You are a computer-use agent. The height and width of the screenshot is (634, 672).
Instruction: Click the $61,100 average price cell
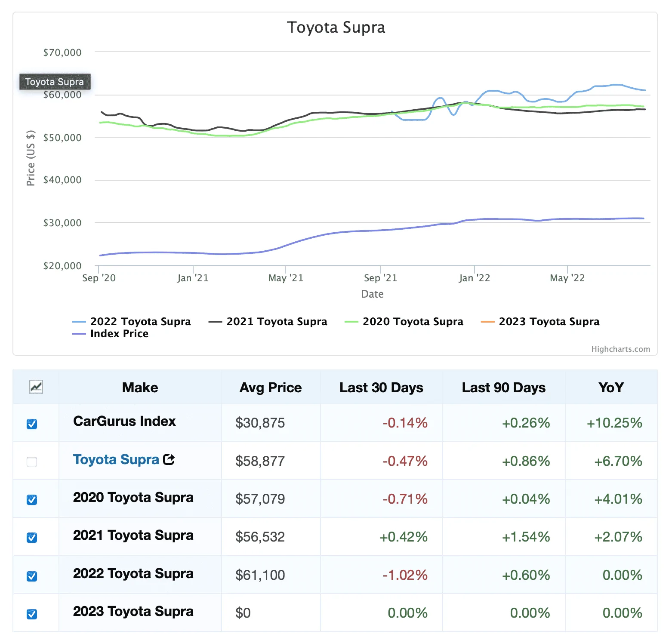pyautogui.click(x=260, y=575)
